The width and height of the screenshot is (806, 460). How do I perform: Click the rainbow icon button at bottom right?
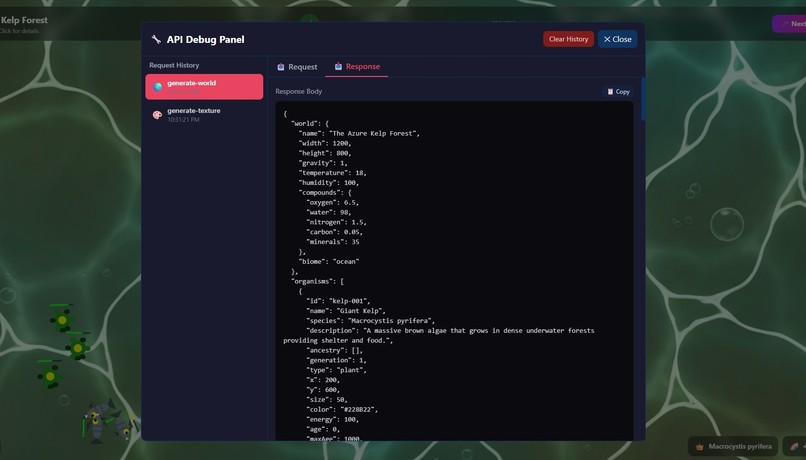click(x=795, y=447)
